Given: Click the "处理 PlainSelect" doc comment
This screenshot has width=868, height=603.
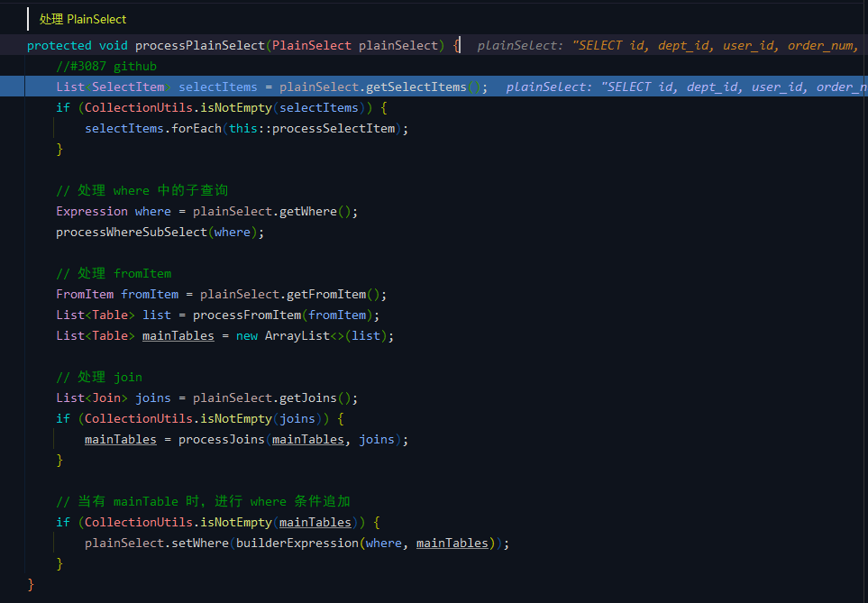Looking at the screenshot, I should (83, 20).
